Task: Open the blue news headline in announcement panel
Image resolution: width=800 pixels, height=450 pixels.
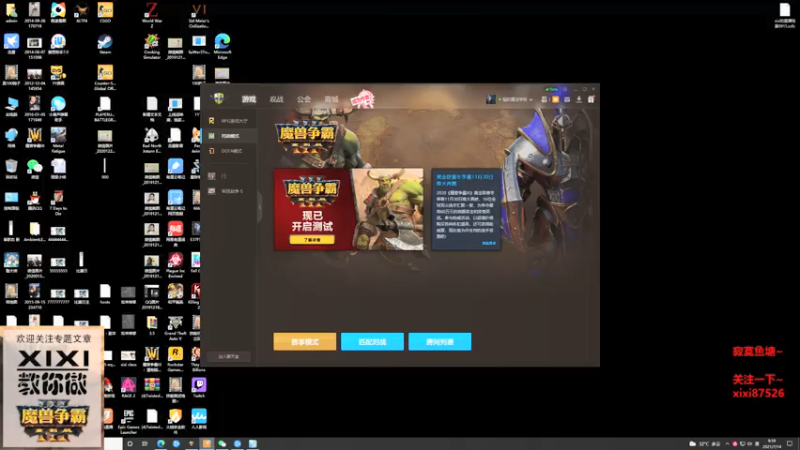Action: tap(465, 180)
